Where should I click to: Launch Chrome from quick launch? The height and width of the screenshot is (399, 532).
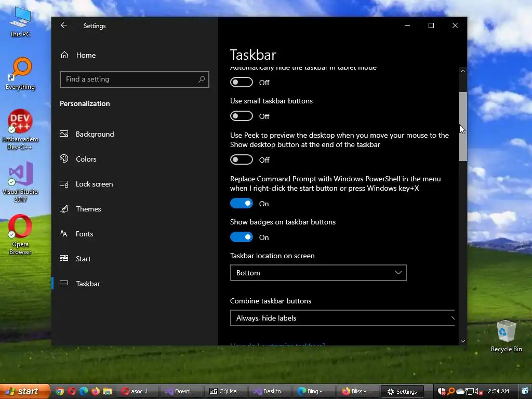pos(60,392)
